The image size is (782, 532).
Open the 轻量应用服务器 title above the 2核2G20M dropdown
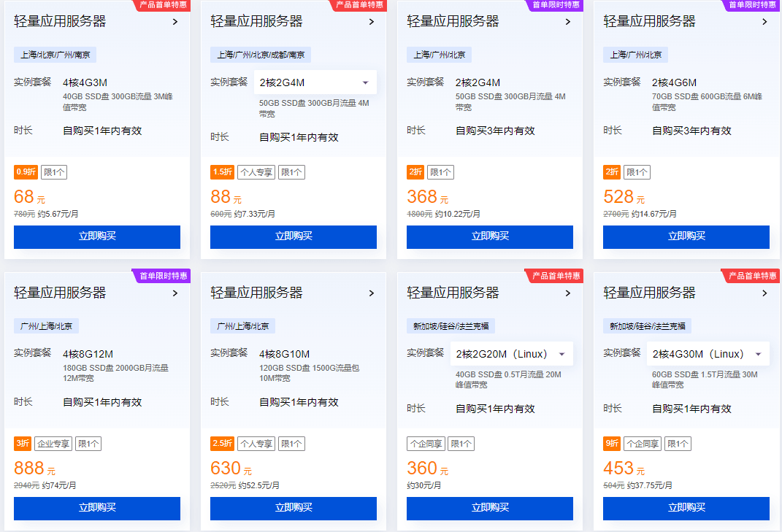pyautogui.click(x=453, y=293)
